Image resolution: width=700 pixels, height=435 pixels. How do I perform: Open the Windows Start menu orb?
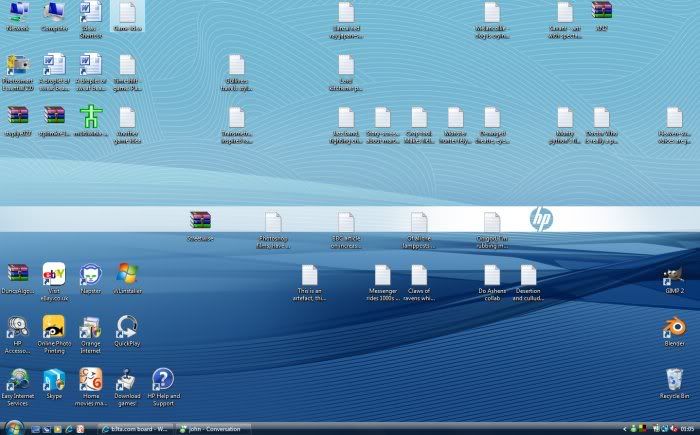(x=13, y=428)
